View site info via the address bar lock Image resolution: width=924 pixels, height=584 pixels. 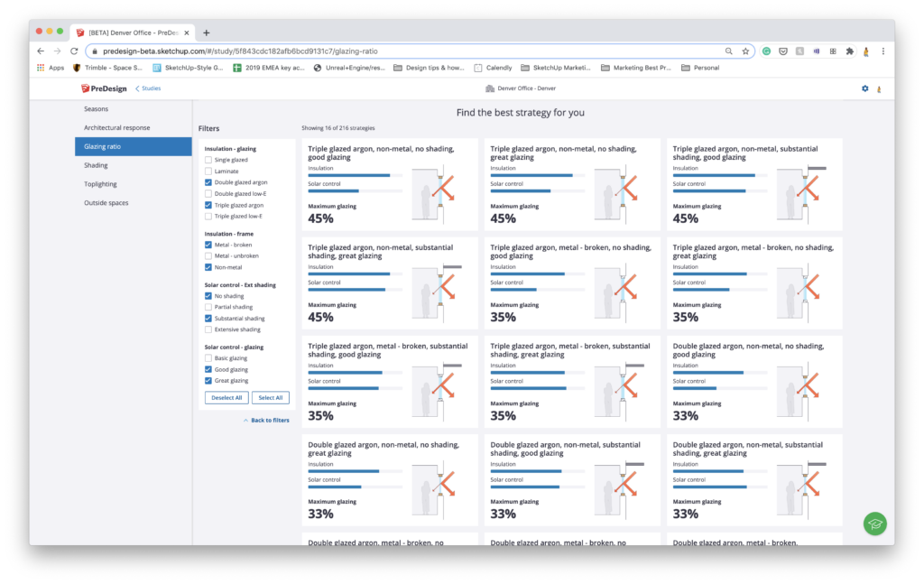coord(95,51)
